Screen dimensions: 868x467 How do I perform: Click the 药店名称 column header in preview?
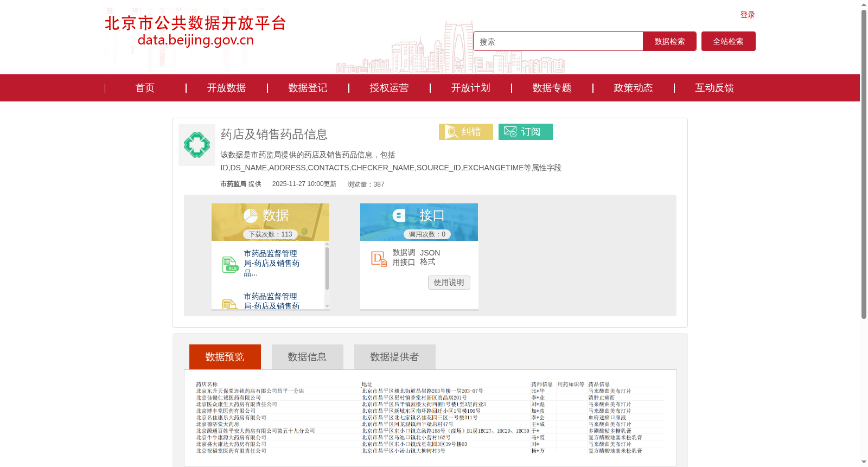[x=207, y=385]
